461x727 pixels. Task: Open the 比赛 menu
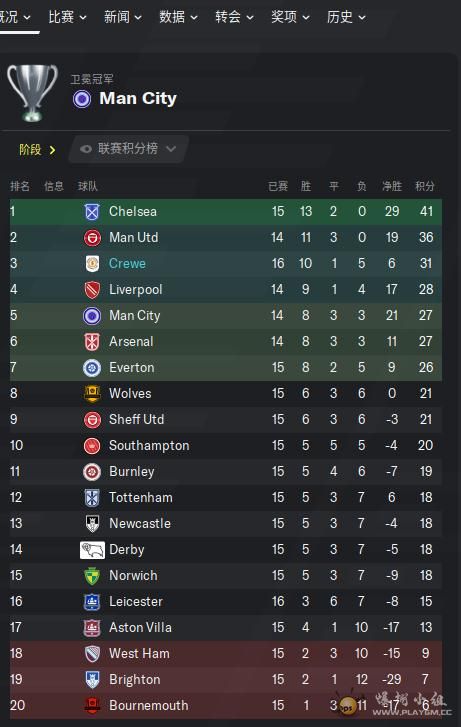67,17
